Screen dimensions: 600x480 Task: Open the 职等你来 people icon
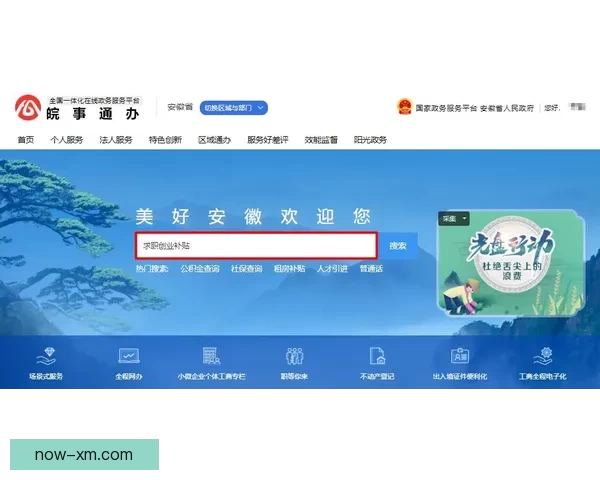coord(294,356)
